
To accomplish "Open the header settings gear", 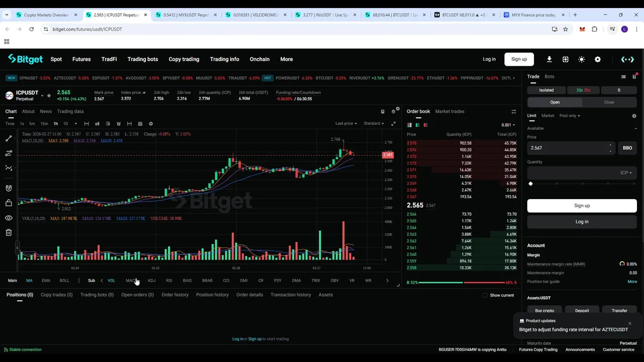I will point(598,59).
